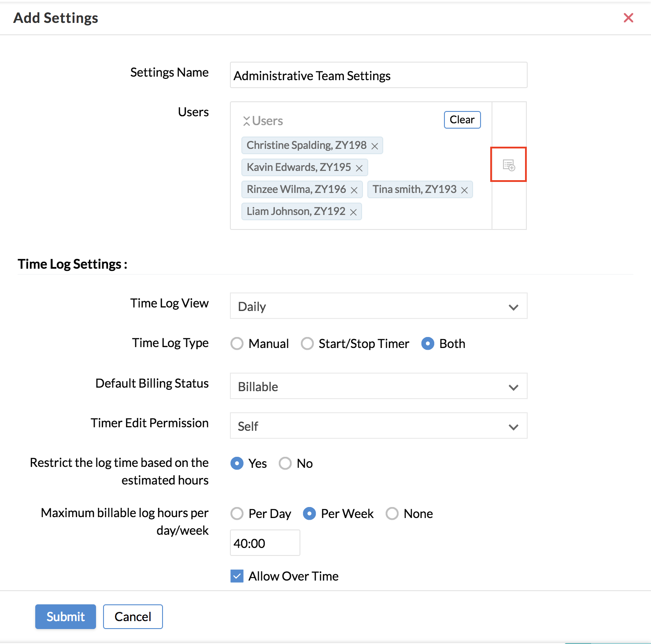This screenshot has height=644, width=651.
Task: Click the Submit button
Action: (x=66, y=617)
